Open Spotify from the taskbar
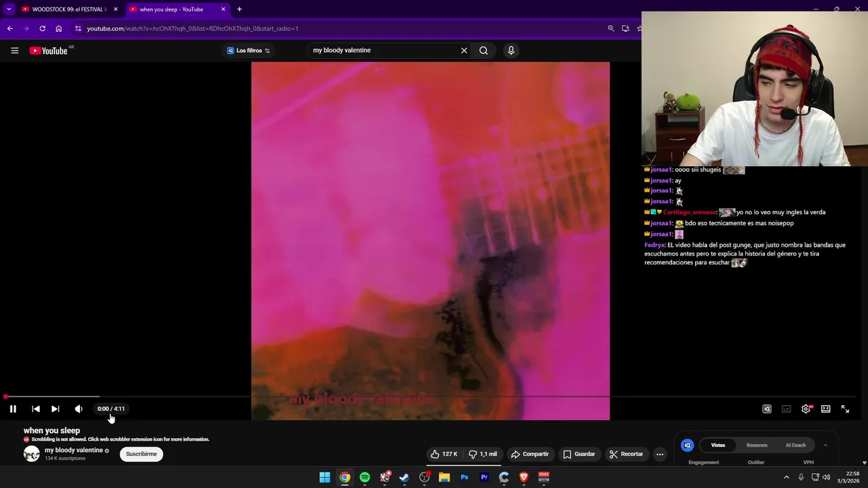The height and width of the screenshot is (488, 868). tap(365, 477)
